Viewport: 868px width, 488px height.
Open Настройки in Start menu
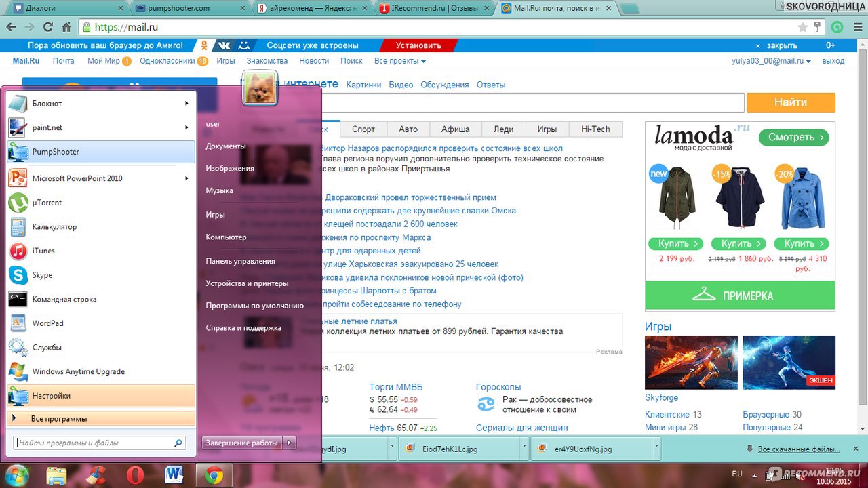coord(100,396)
